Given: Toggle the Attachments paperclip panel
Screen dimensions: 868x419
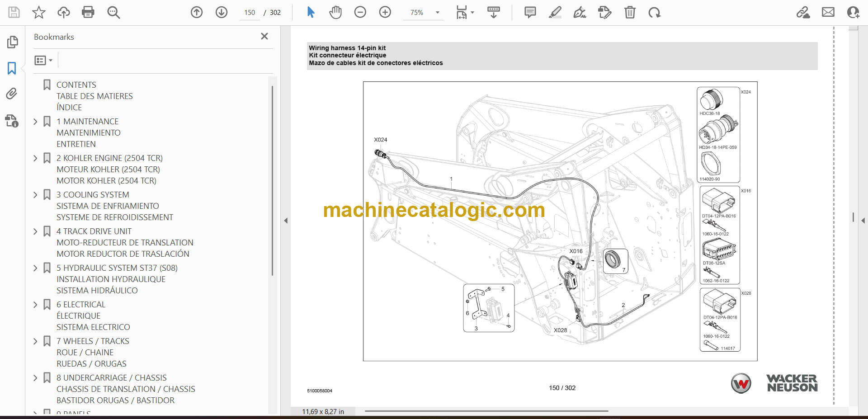Looking at the screenshot, I should point(12,94).
